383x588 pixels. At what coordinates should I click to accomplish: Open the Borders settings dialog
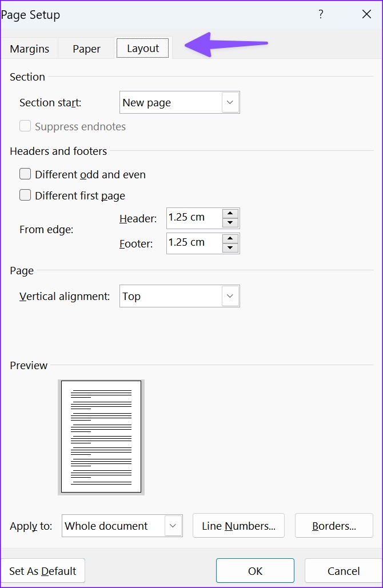pos(334,526)
